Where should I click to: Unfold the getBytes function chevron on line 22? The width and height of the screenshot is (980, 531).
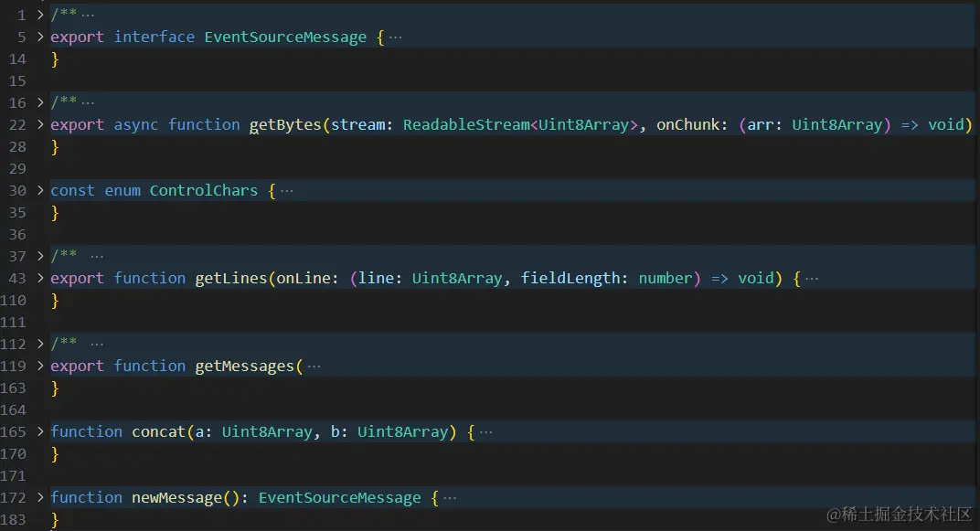click(x=40, y=123)
